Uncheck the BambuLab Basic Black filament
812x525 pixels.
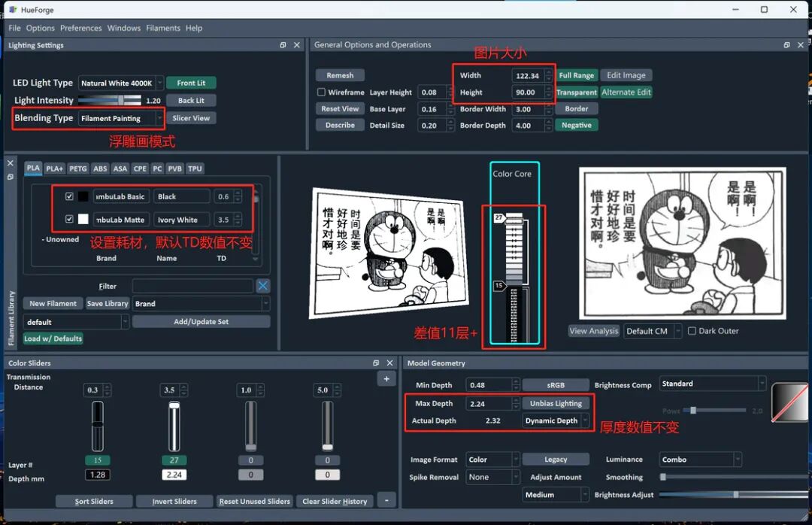coord(69,196)
